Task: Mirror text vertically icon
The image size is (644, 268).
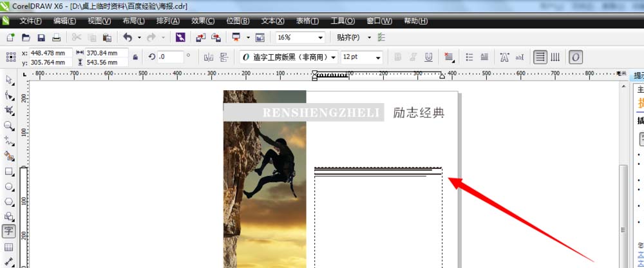Action: pyautogui.click(x=224, y=57)
